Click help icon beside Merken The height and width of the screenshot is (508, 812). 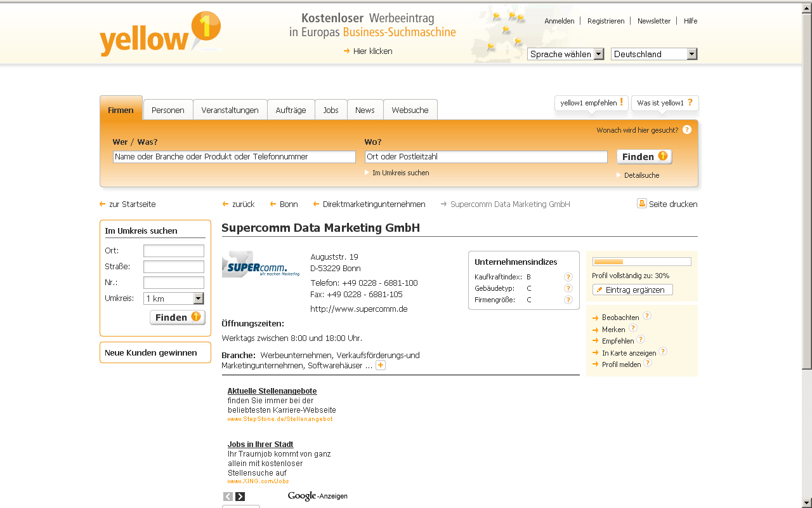click(x=633, y=328)
